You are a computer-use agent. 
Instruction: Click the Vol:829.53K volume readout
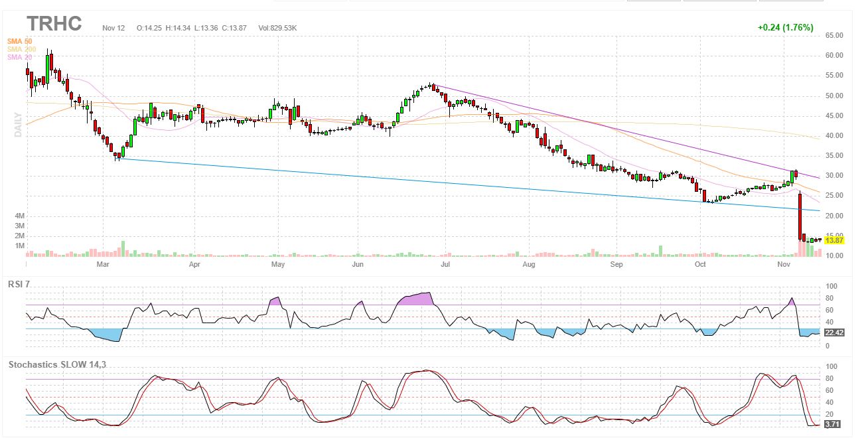pos(277,28)
